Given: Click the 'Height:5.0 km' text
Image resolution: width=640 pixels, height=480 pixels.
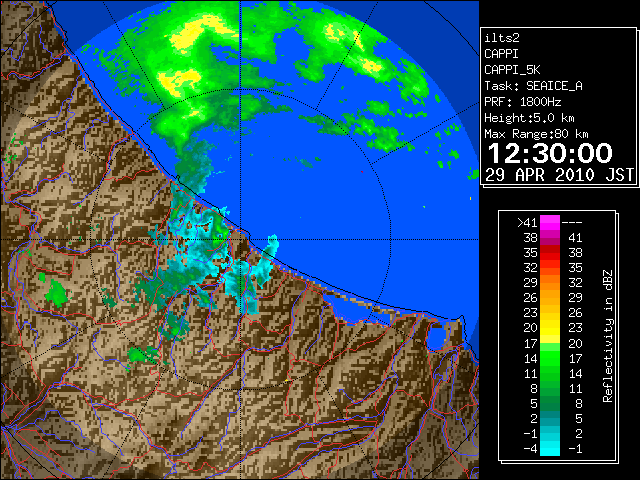Looking at the screenshot, I should (529, 118).
